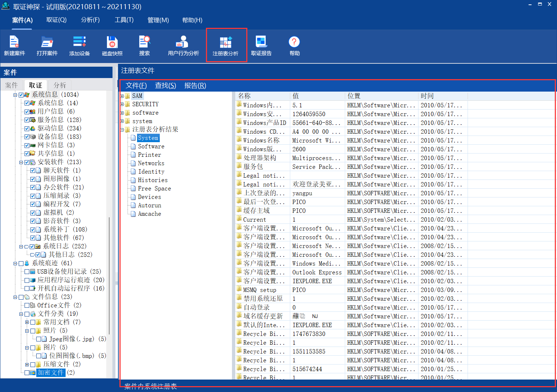The height and width of the screenshot is (392, 557).
Task: Check the 常用文档 (7) checkbox
Action: point(33,322)
